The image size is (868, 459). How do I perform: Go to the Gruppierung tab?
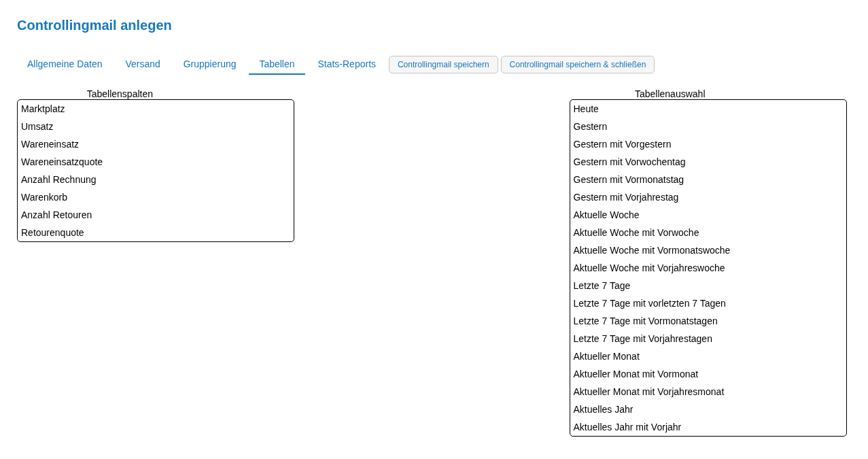[209, 64]
